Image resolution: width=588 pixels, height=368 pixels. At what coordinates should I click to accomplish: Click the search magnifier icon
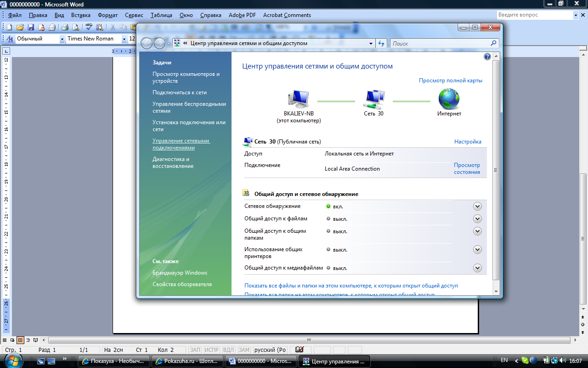click(x=494, y=43)
